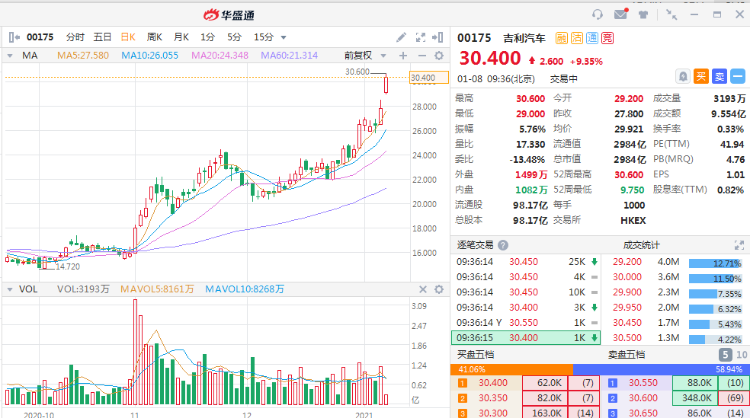Collapse the VOL indicator panel
The width and height of the screenshot is (750, 418).
point(11,289)
